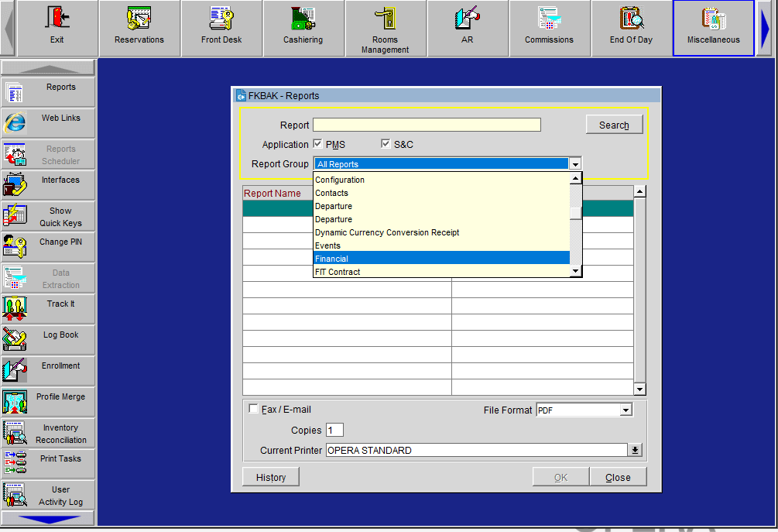Select Financial in the report group list
This screenshot has height=532, width=778.
pyautogui.click(x=441, y=259)
